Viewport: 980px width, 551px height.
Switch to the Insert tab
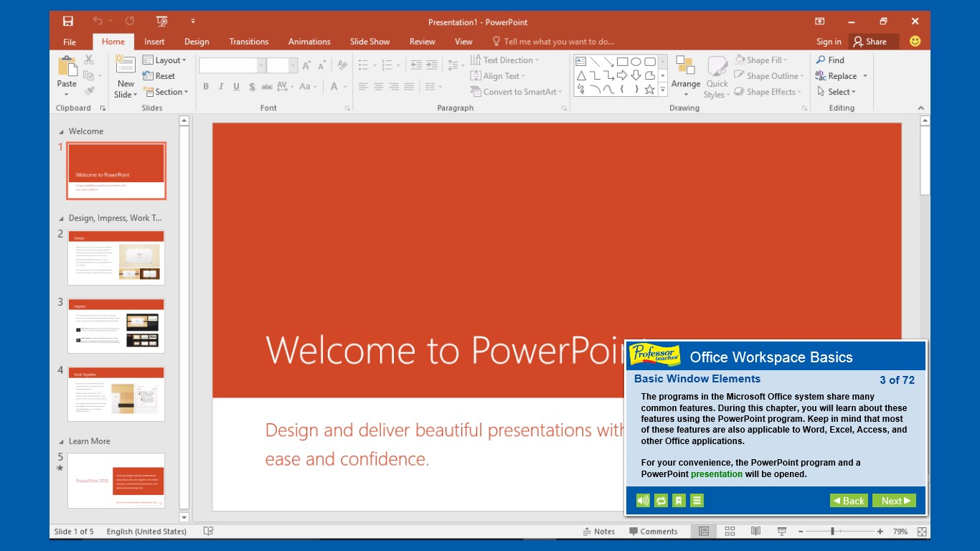154,42
